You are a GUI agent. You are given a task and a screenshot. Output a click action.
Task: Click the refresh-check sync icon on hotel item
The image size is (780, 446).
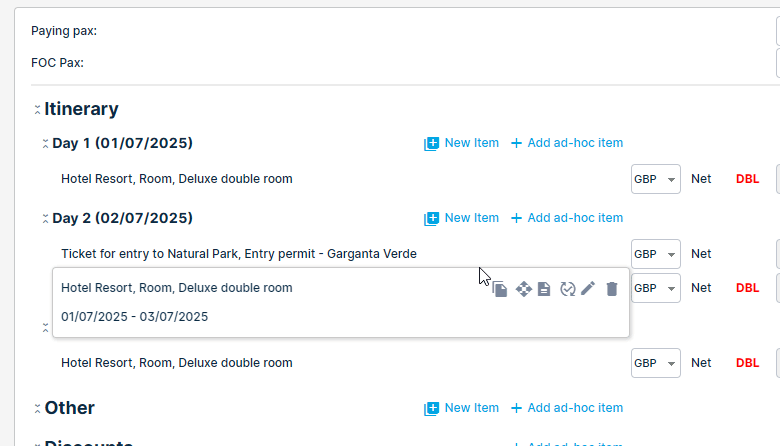click(567, 289)
